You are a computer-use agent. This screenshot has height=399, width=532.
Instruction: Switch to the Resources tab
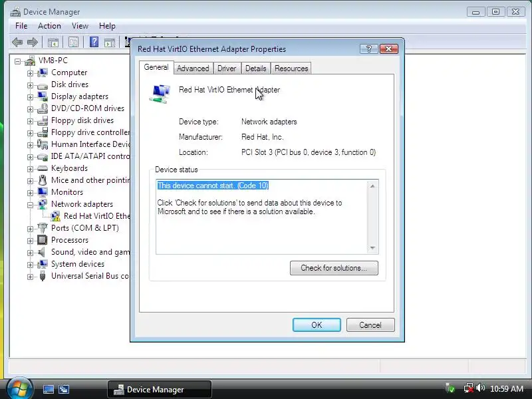pos(291,68)
